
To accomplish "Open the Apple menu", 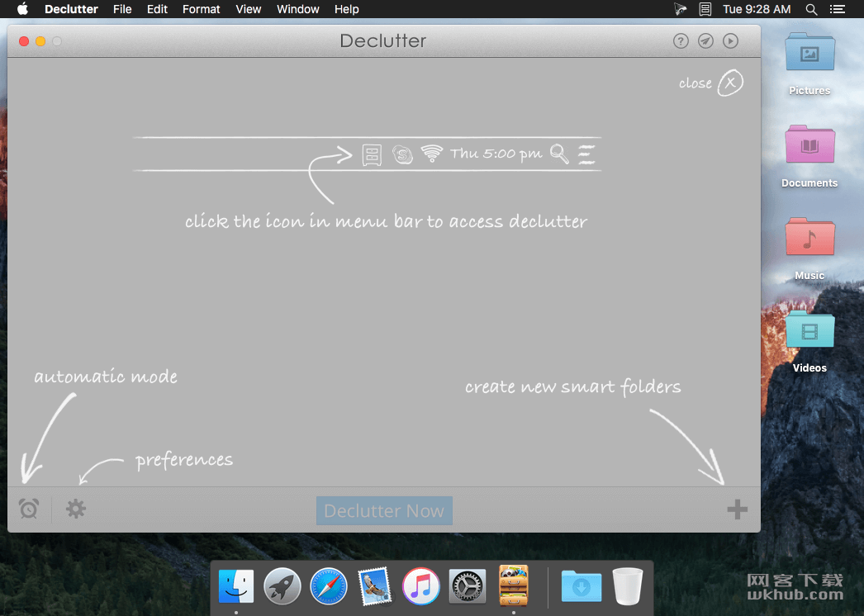I will click(22, 9).
